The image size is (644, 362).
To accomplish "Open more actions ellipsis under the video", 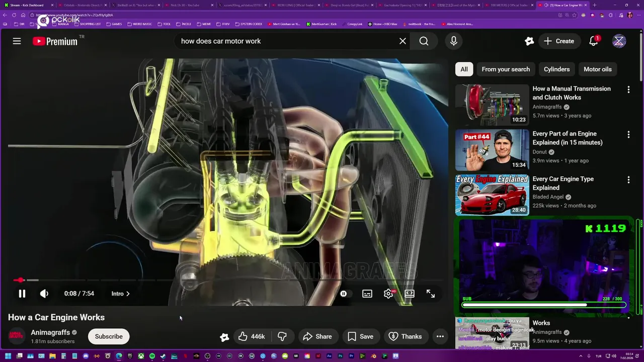I will [440, 336].
